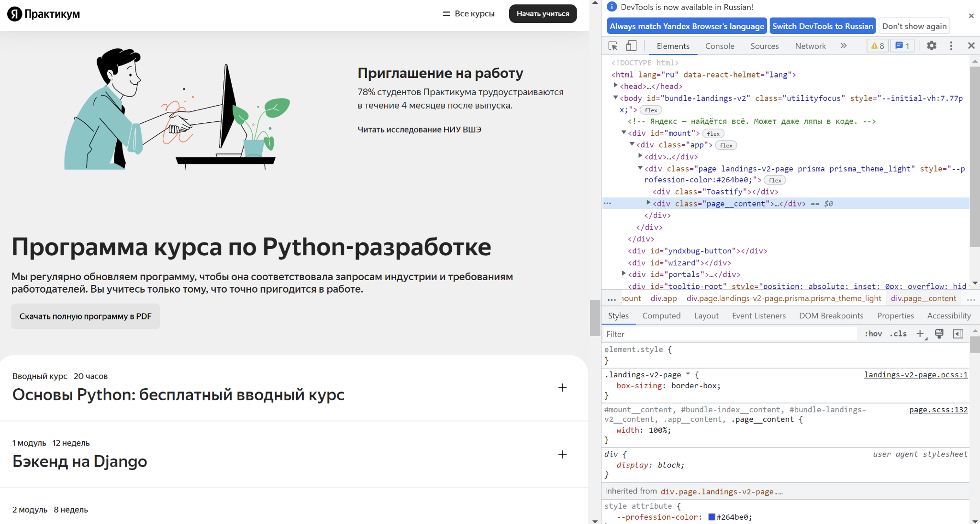Select the inspect element picker icon
980x524 pixels.
coord(613,46)
